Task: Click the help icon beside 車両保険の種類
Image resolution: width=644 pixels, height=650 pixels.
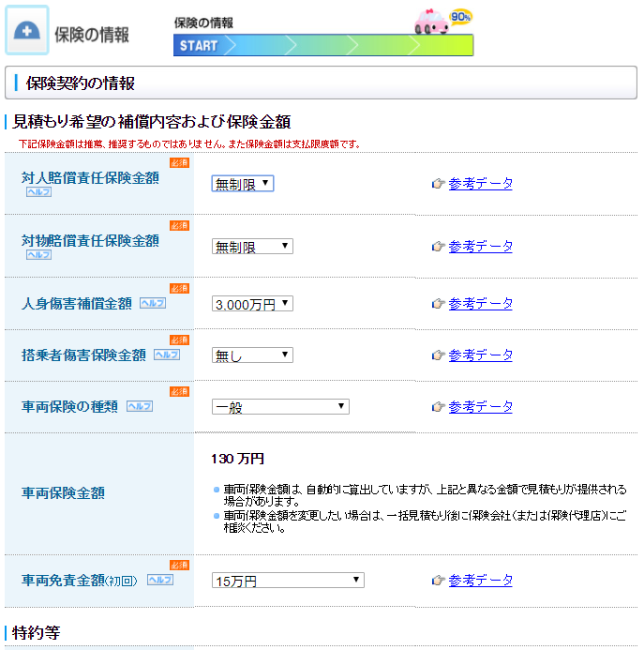Action: click(139, 406)
